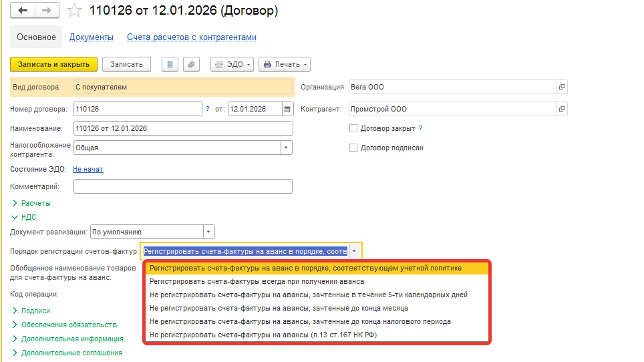Click into the Комментарий input field
The height and width of the screenshot is (362, 644).
tap(183, 186)
